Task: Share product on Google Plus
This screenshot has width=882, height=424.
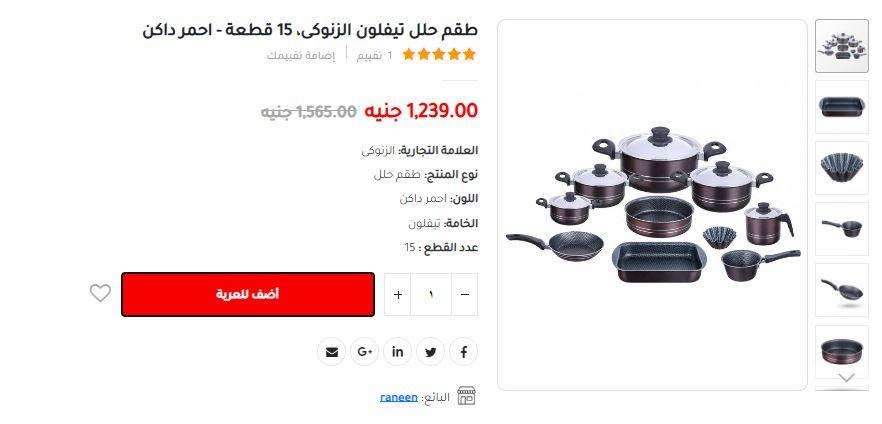Action: (364, 352)
